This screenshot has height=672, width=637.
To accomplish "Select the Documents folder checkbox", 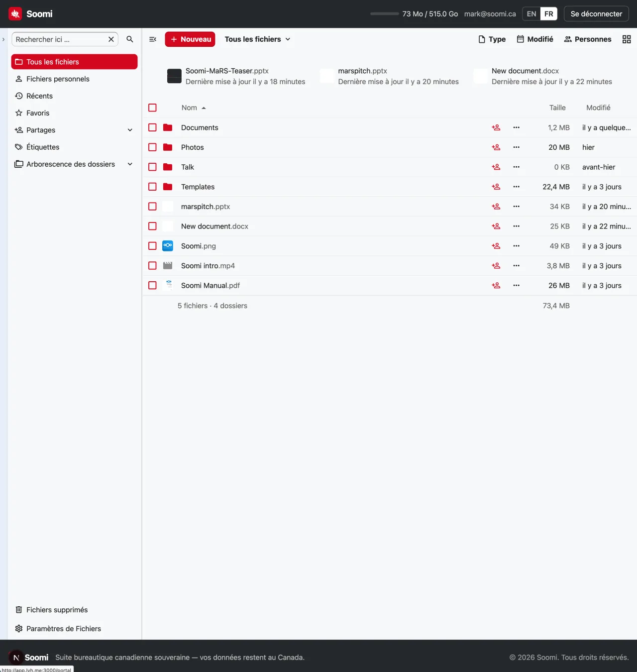I will (x=152, y=127).
